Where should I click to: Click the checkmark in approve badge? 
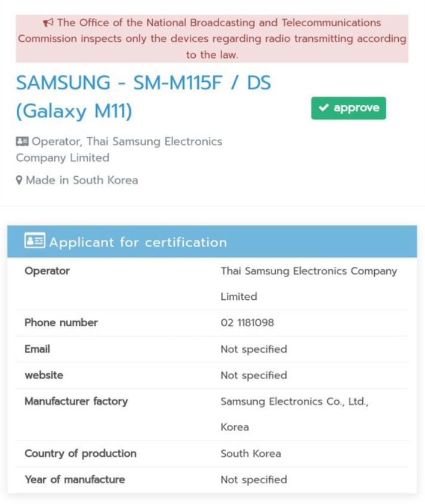pyautogui.click(x=324, y=108)
